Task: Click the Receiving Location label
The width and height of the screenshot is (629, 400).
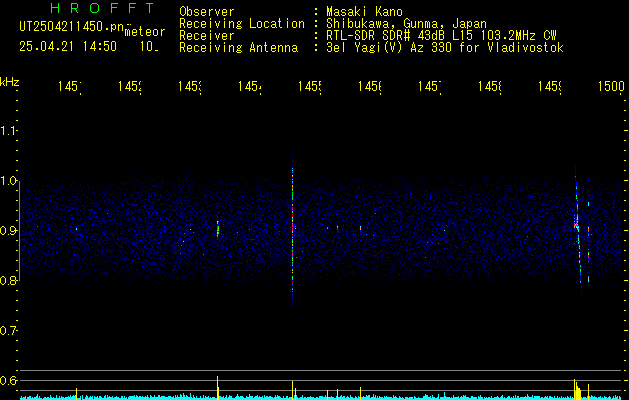Action: pos(242,24)
